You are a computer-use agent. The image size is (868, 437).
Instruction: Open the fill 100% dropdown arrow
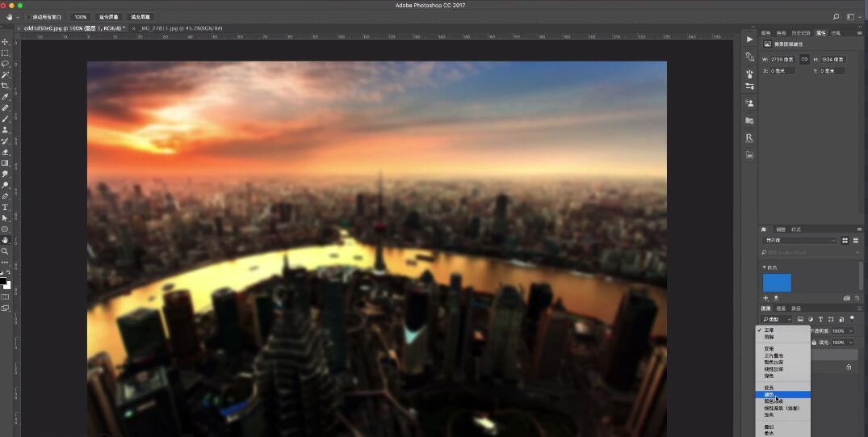point(851,342)
